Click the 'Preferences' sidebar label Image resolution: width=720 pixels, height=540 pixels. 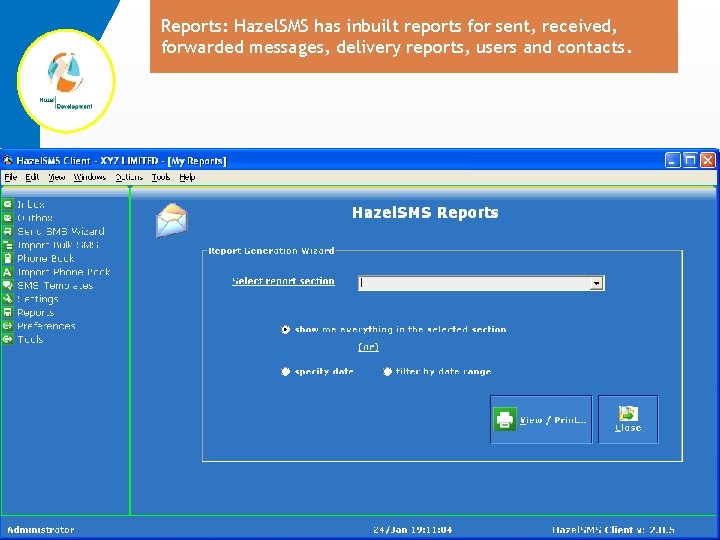coord(46,326)
